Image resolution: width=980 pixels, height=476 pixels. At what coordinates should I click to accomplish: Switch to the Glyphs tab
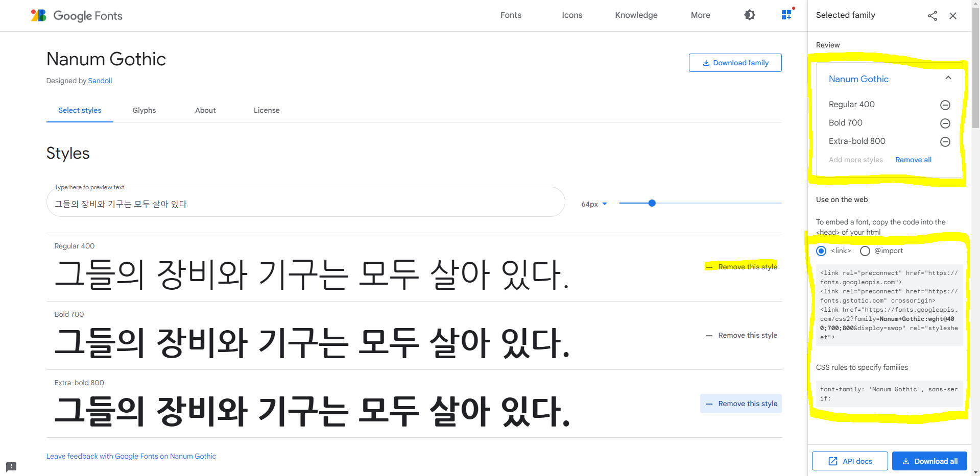(x=144, y=110)
